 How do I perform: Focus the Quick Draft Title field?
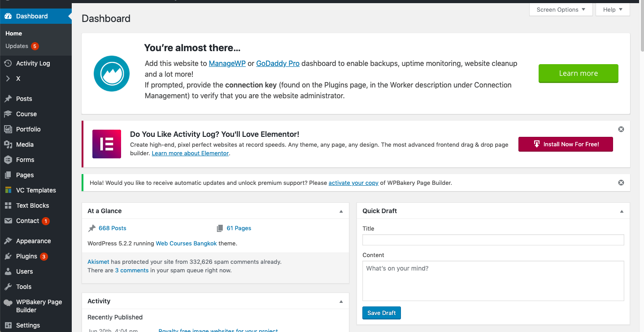493,240
